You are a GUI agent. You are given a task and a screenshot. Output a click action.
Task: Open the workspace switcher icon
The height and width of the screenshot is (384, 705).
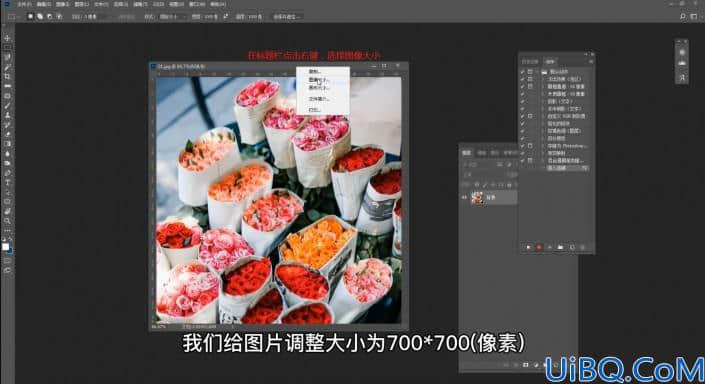(x=694, y=17)
